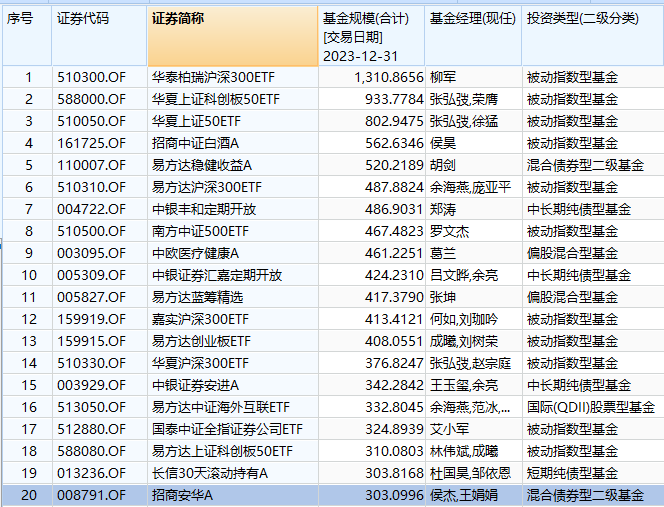664x507 pixels.
Task: Select code 510310.OF
Action: [x=91, y=187]
